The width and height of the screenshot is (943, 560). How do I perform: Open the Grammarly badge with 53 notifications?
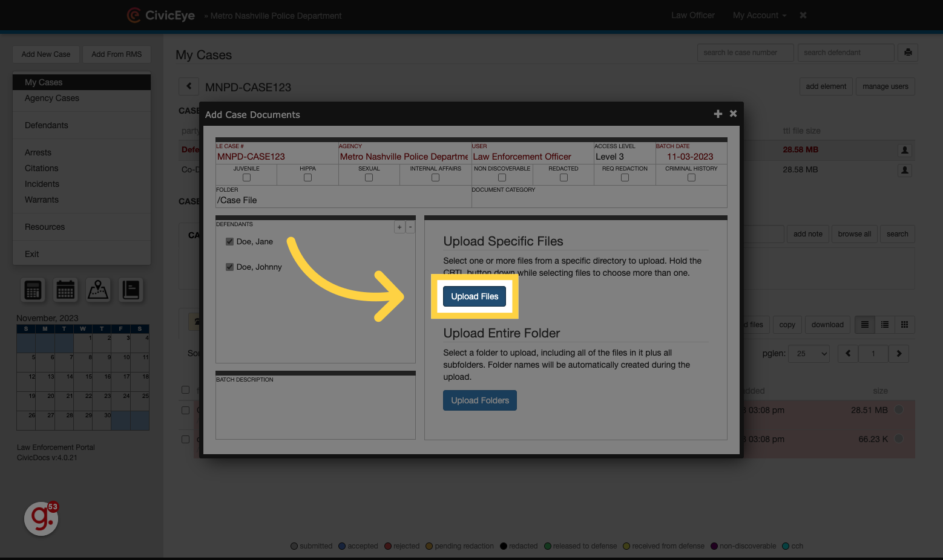(41, 518)
